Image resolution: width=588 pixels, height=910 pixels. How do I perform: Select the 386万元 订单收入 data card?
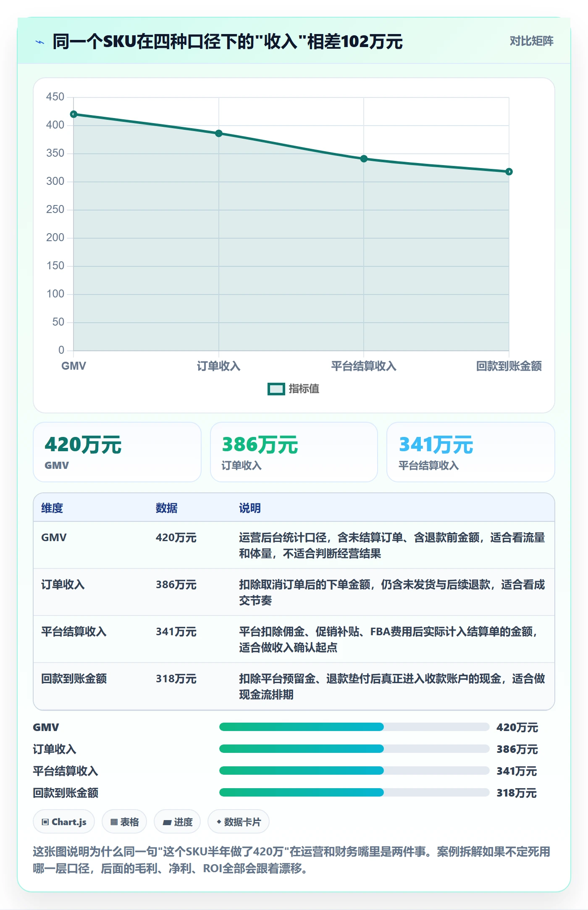point(294,452)
